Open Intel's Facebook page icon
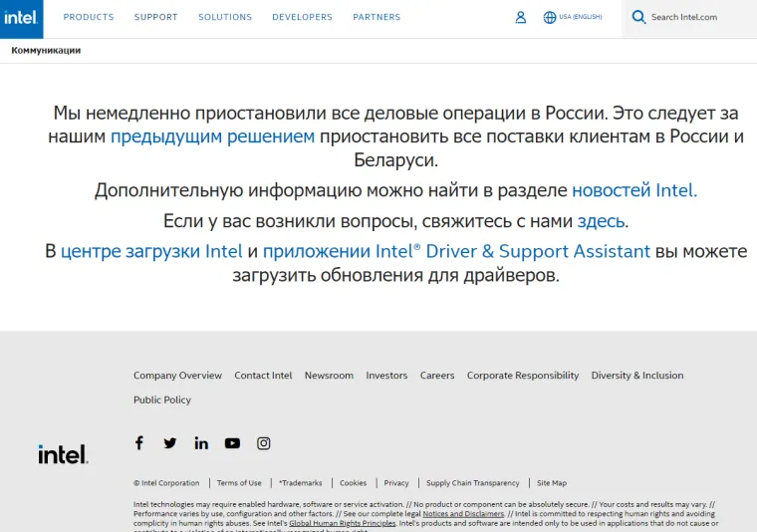This screenshot has height=532, width=757. point(139,443)
